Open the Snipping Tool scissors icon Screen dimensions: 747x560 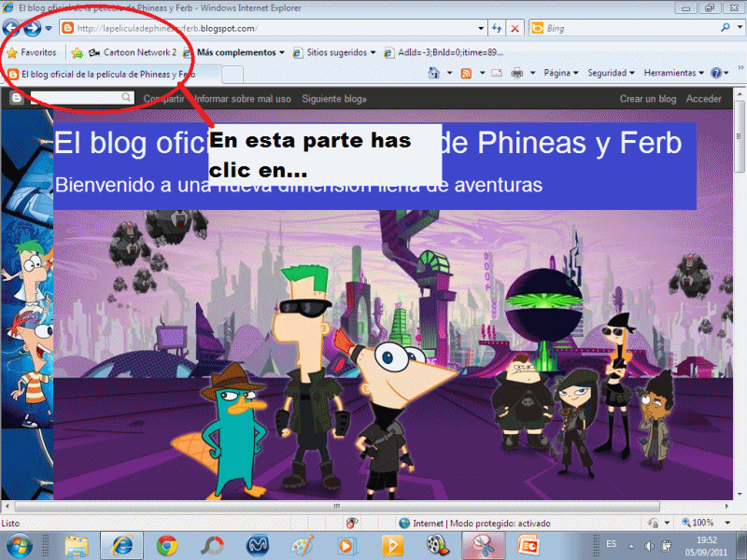point(483,546)
